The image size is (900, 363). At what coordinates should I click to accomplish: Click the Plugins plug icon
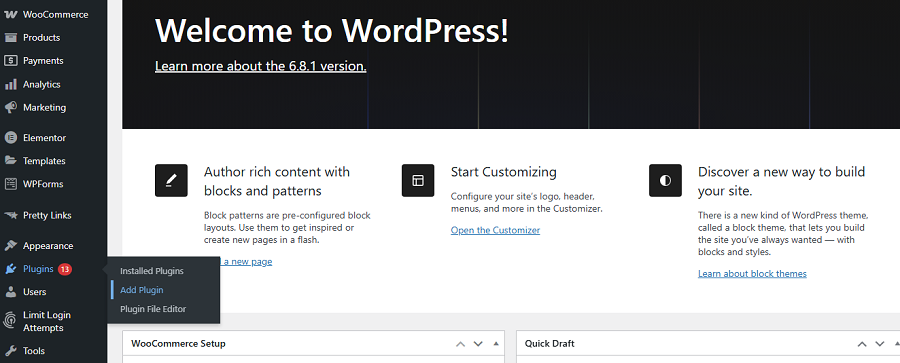[x=10, y=269]
